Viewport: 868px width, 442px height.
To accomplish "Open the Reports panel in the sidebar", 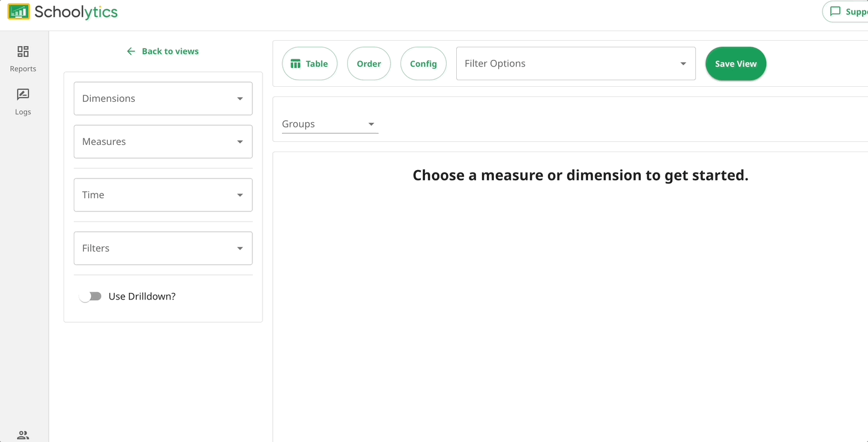I will [23, 58].
